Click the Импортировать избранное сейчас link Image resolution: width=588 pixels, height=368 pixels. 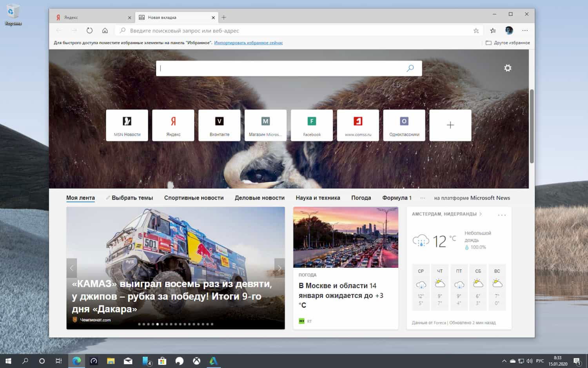pyautogui.click(x=249, y=42)
